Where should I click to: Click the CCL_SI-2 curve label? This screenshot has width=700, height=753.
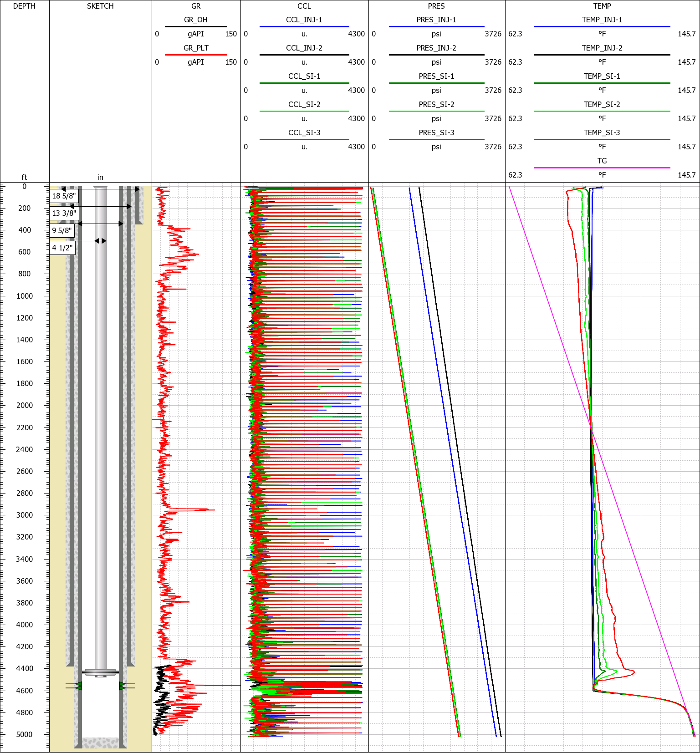pyautogui.click(x=304, y=104)
